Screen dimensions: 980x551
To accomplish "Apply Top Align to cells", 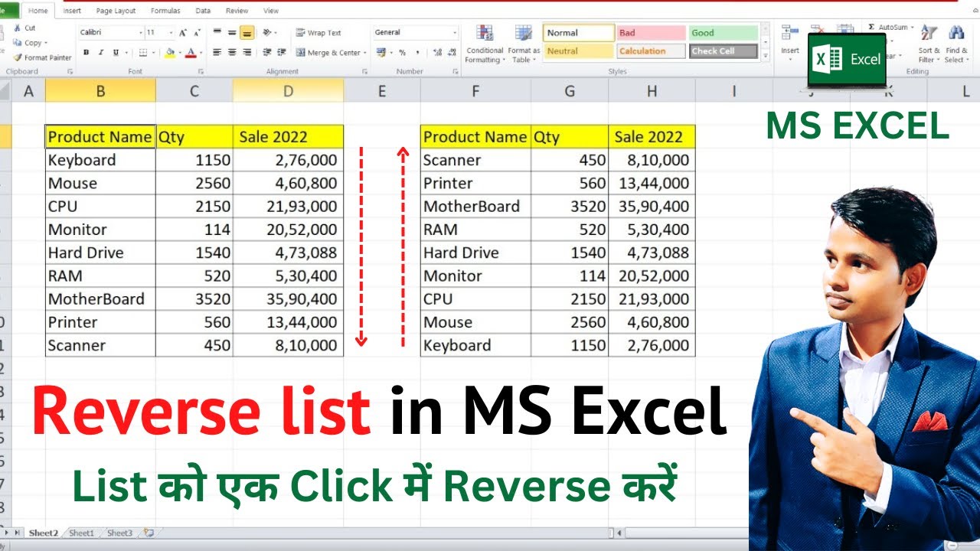I will [217, 33].
